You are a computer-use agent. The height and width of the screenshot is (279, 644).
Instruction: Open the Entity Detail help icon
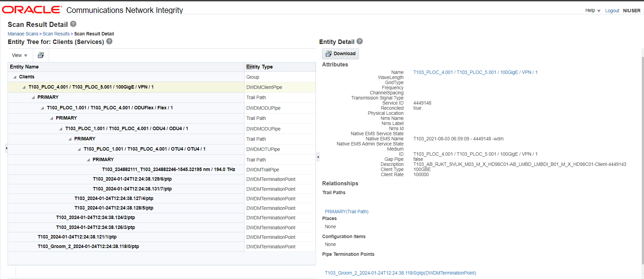(x=360, y=41)
